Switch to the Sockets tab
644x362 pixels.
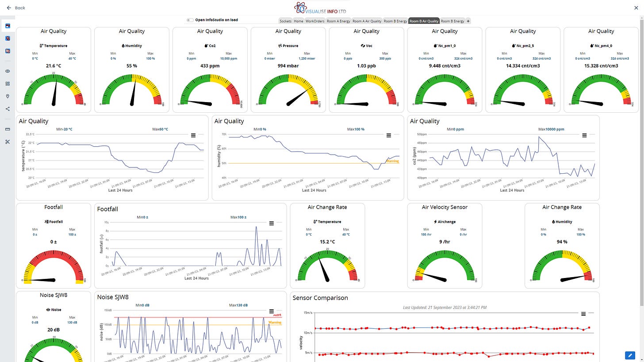pyautogui.click(x=285, y=21)
